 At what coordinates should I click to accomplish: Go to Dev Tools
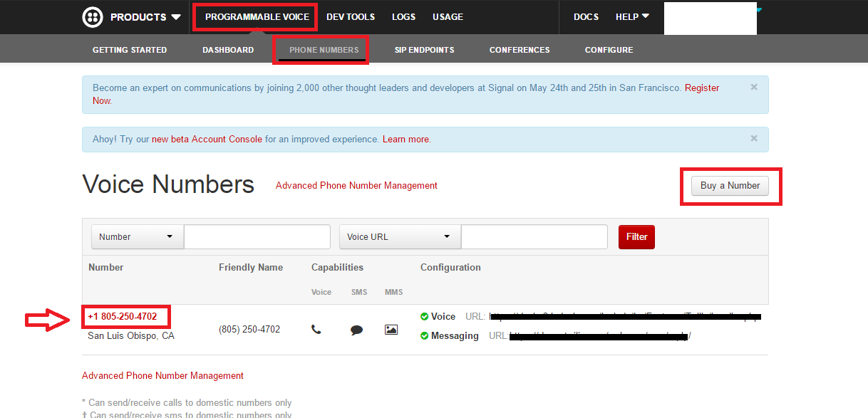(x=351, y=17)
